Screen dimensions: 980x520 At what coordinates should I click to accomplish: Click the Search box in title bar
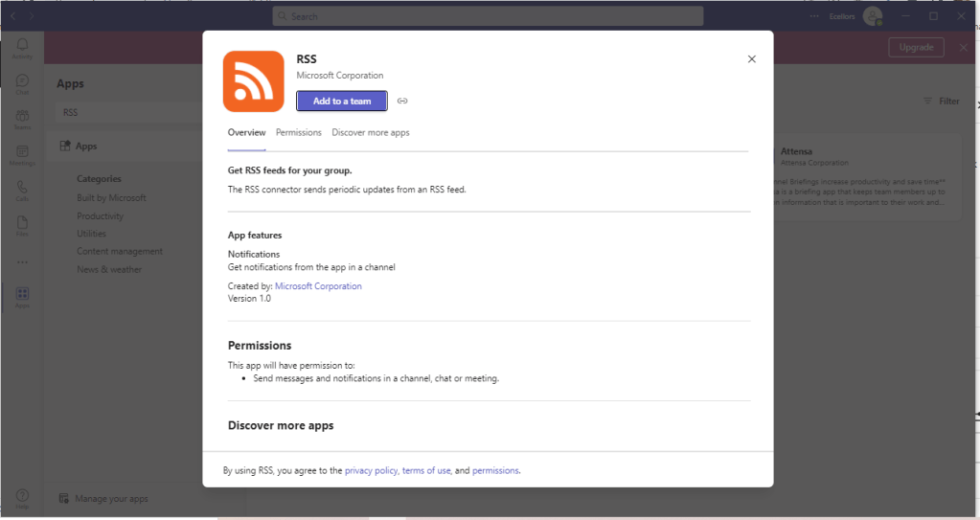click(488, 16)
